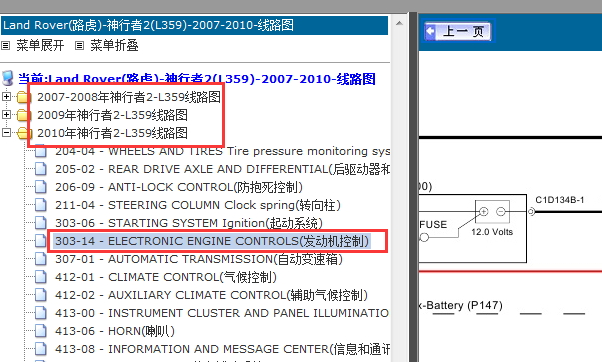
Task: Open 307-01 AUTOMATIC TRANSMISSION entry
Action: click(198, 259)
